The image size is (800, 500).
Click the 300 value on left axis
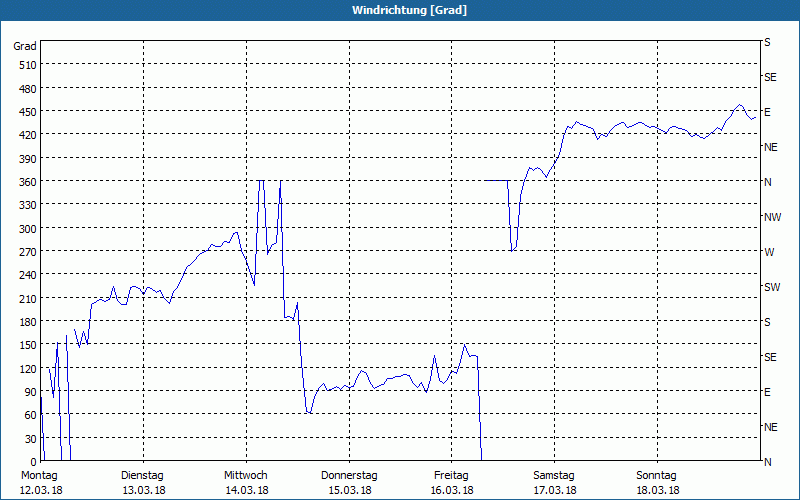[28, 229]
